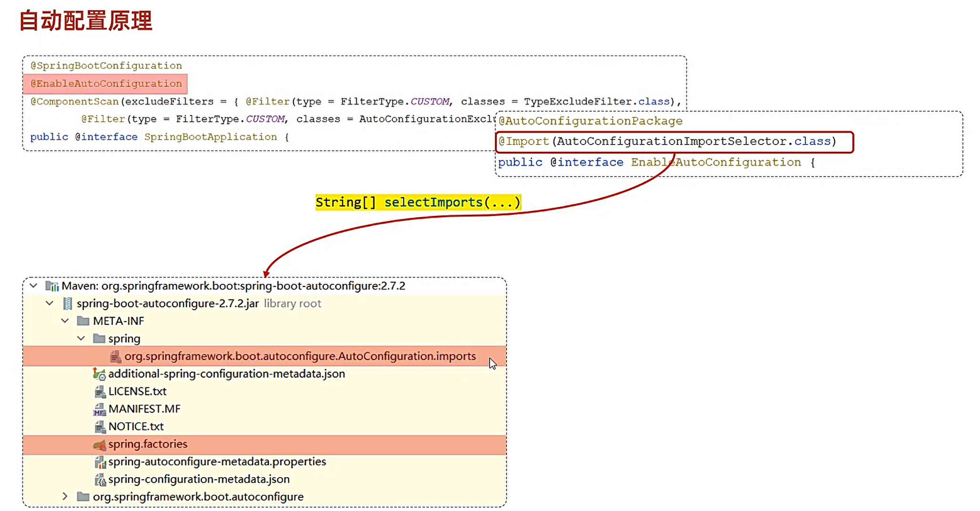Click the META-INF folder icon
Image resolution: width=980 pixels, height=511 pixels.
[83, 321]
